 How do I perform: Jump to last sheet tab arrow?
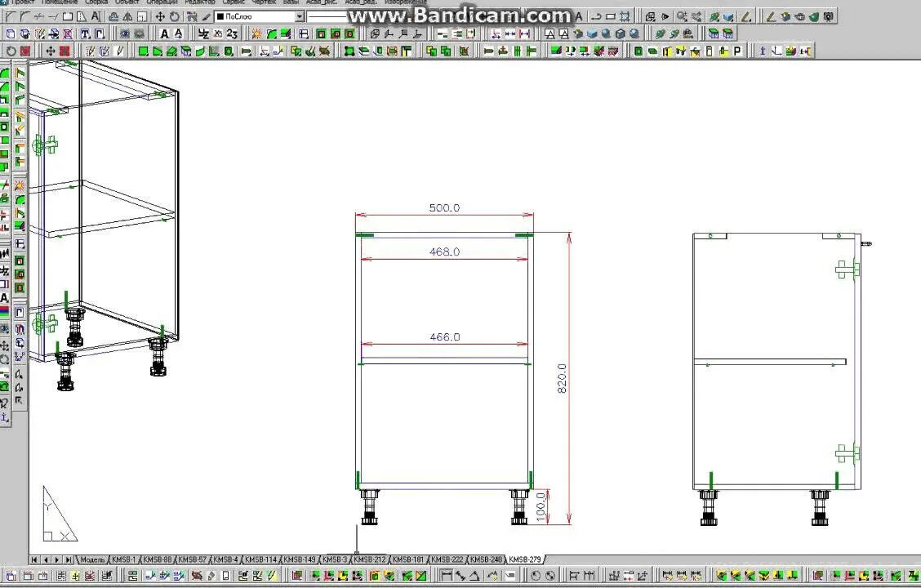pyautogui.click(x=68, y=559)
